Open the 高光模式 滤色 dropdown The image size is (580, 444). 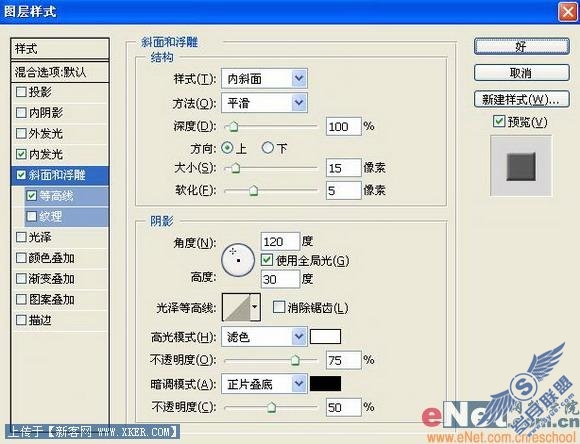coord(264,336)
